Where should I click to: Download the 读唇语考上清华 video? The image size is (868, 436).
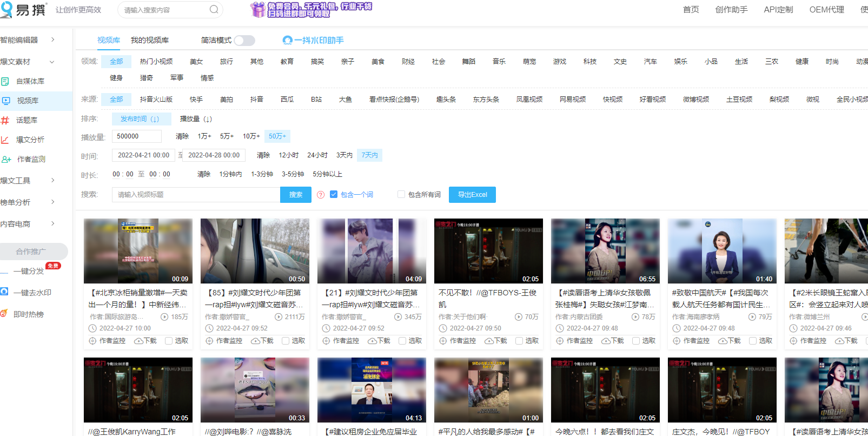click(x=613, y=341)
